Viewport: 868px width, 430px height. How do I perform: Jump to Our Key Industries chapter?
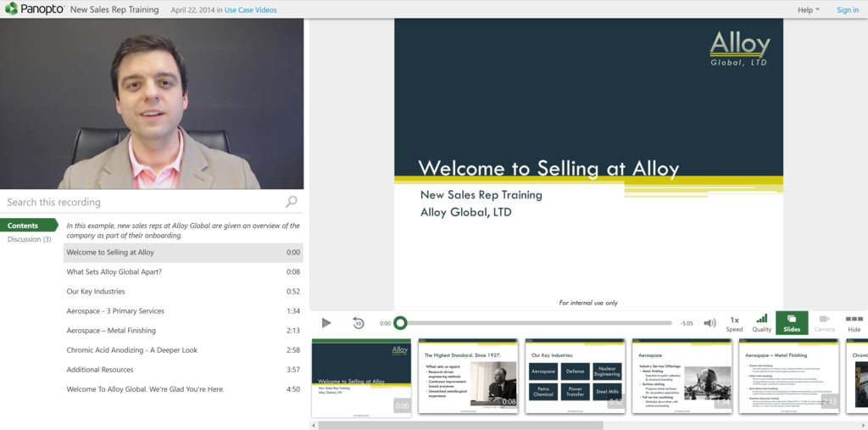(x=96, y=292)
